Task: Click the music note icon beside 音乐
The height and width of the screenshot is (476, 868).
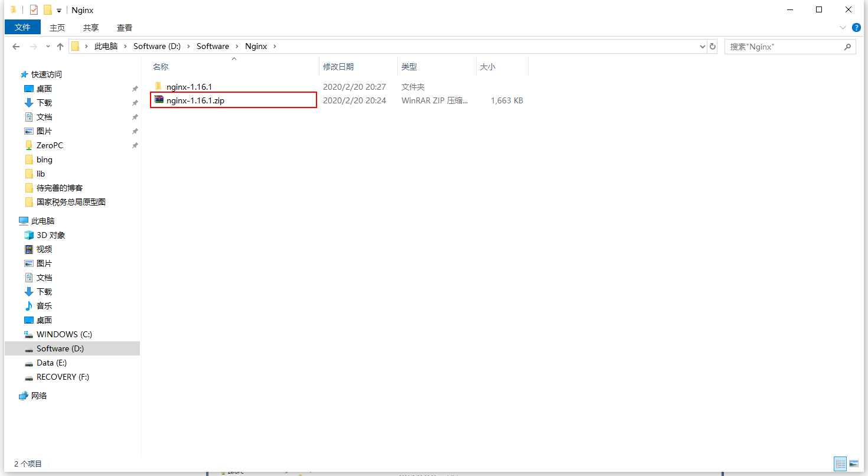Action: 29,306
